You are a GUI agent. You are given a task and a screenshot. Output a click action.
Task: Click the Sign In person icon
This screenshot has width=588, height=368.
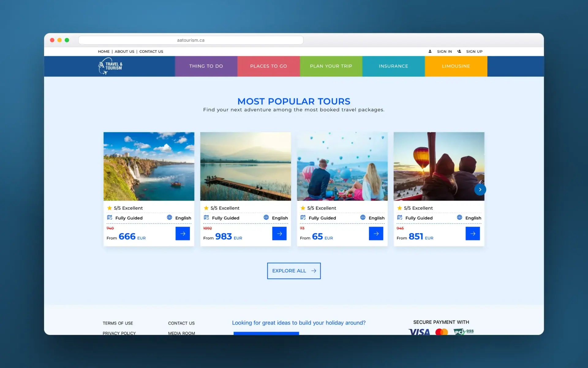430,51
